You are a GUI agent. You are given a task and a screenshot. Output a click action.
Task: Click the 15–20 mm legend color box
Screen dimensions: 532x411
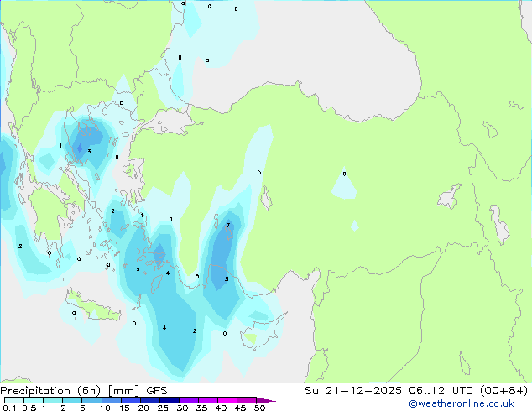(x=131, y=400)
